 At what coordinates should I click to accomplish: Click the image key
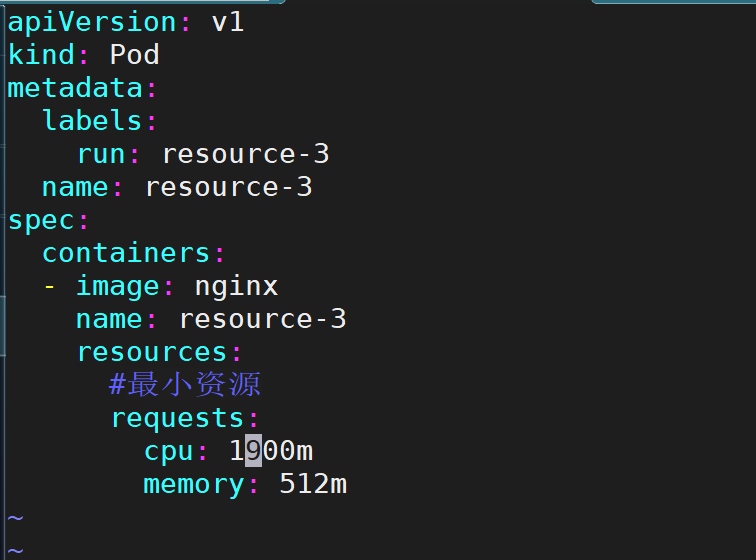(x=118, y=287)
